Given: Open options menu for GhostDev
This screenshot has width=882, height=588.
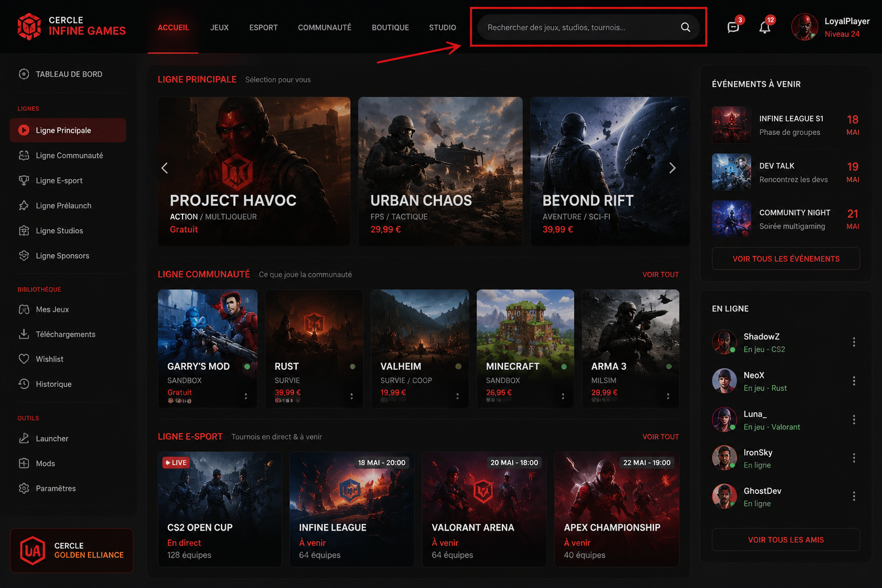Looking at the screenshot, I should click(x=854, y=496).
